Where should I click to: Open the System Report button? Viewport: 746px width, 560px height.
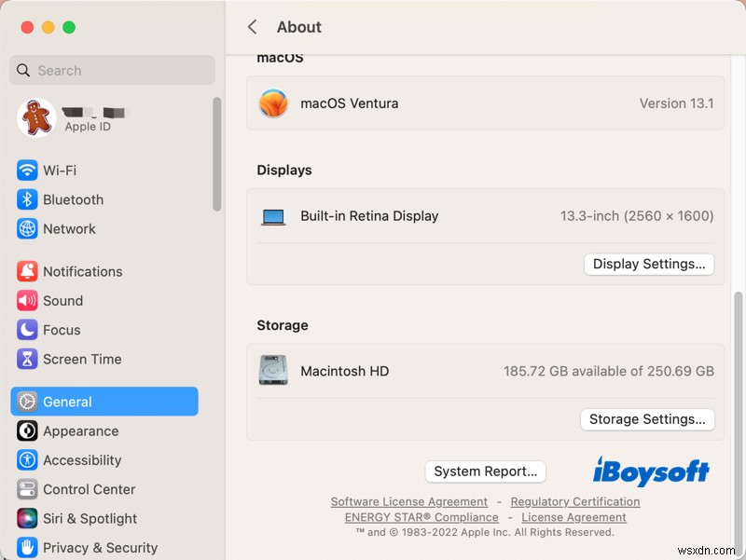tap(485, 471)
